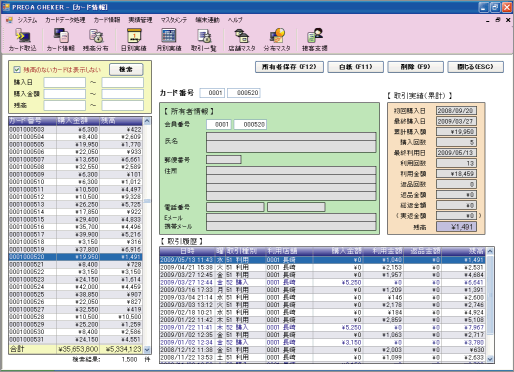Click the 購入金額 minimum amount field
Screen dimensions: 514x372
click(x=65, y=94)
